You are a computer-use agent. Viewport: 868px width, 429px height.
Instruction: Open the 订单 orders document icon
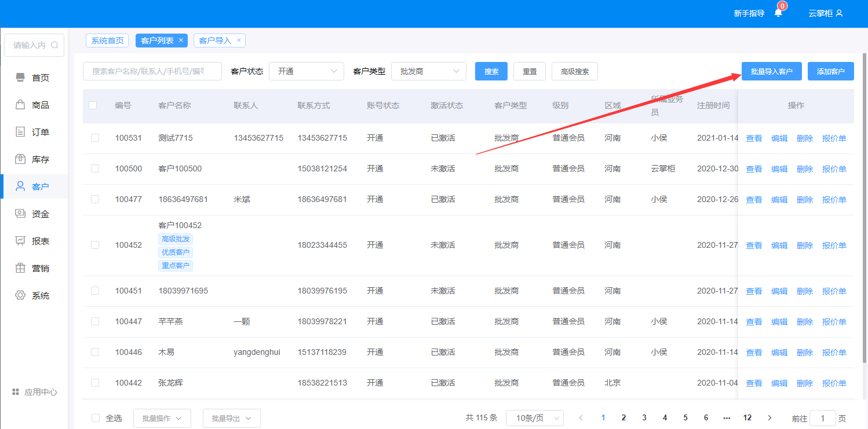(x=20, y=132)
